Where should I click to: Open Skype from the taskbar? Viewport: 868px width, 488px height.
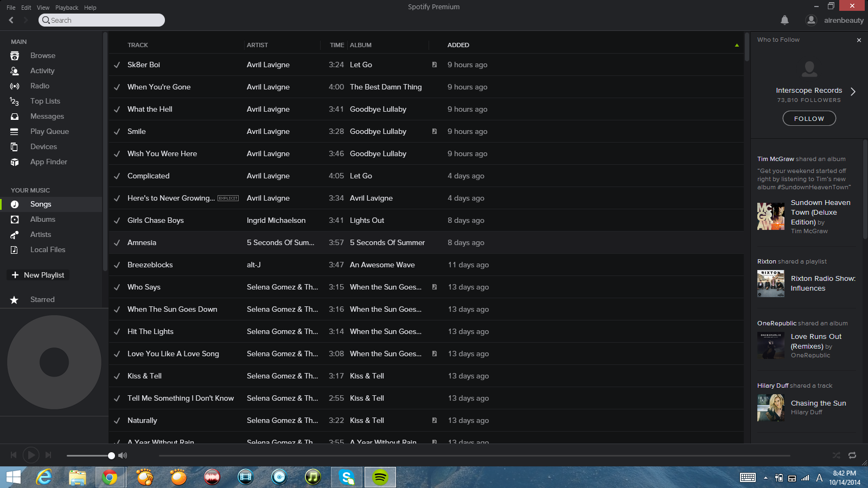point(347,477)
